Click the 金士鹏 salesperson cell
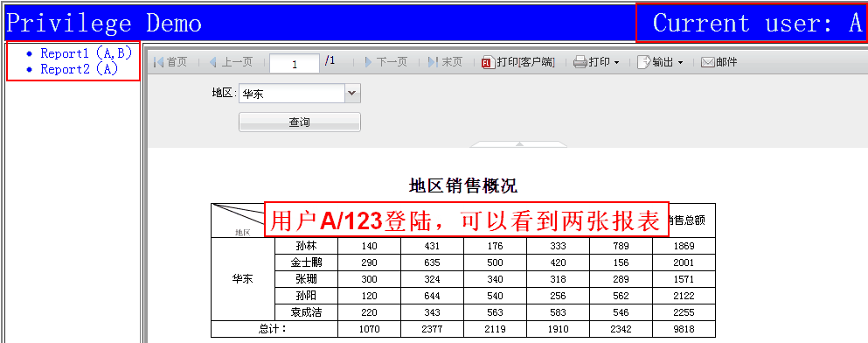Image resolution: width=868 pixels, height=343 pixels. point(306,262)
